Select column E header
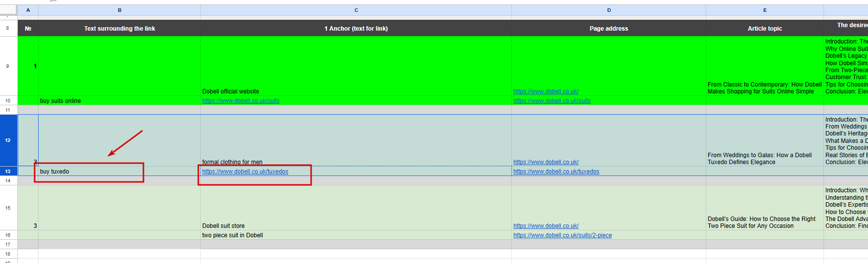This screenshot has height=263, width=868. [765, 10]
